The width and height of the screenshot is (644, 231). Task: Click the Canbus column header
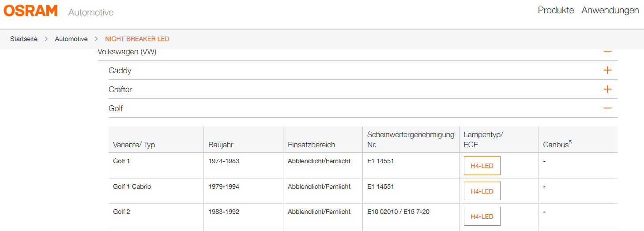(x=557, y=144)
